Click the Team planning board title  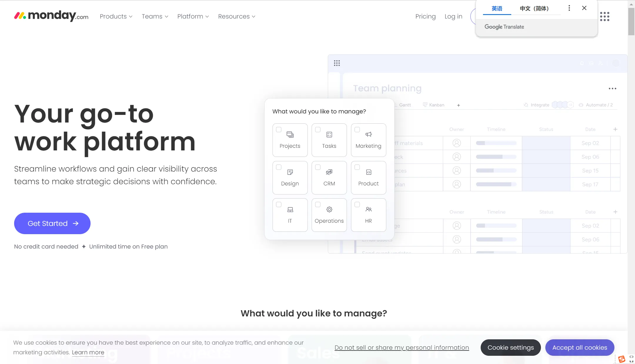[387, 88]
